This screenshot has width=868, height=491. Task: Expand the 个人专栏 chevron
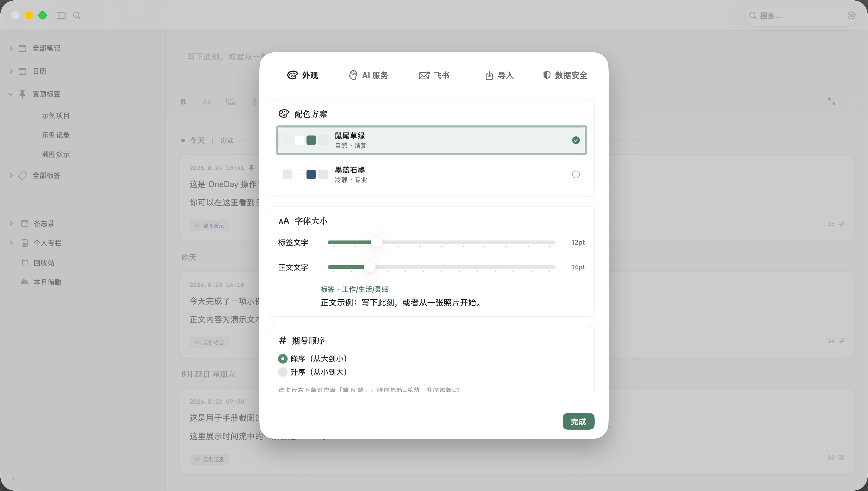point(11,243)
